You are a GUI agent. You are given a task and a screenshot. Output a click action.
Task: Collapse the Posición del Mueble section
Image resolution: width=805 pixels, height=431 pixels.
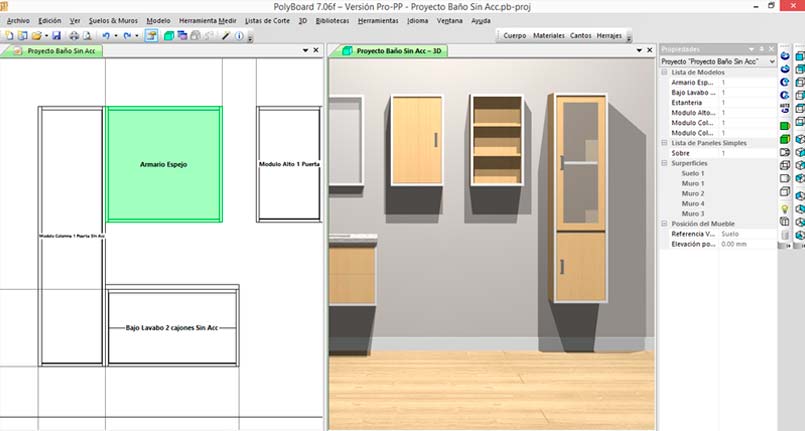pyautogui.click(x=665, y=224)
